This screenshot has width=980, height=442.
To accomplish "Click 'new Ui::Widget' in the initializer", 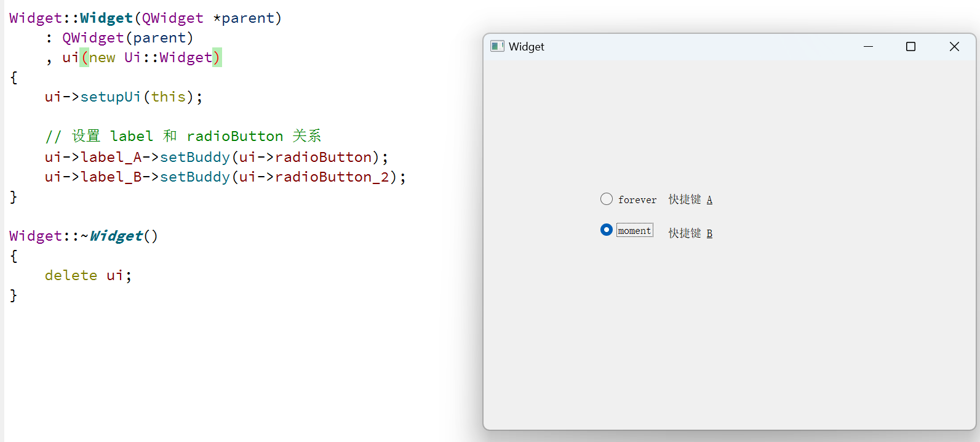I will [x=151, y=57].
